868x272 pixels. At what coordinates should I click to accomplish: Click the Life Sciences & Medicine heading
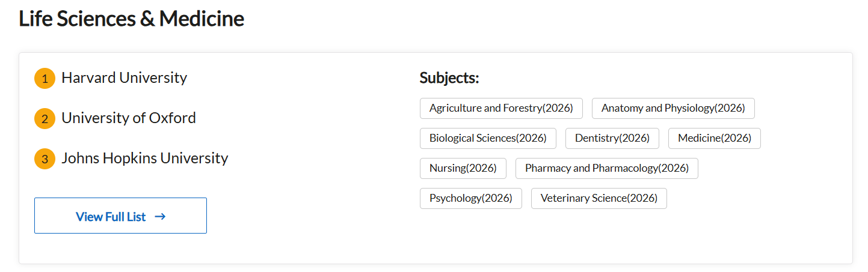pyautogui.click(x=131, y=19)
